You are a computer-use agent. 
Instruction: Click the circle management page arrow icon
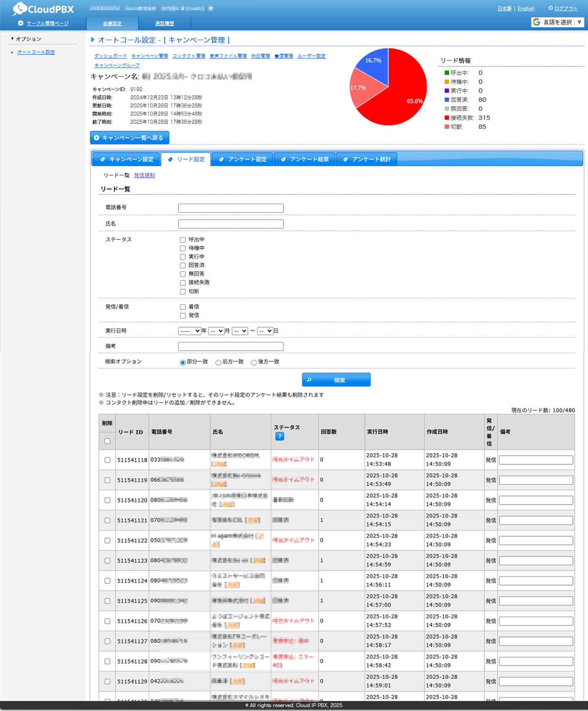pyautogui.click(x=20, y=23)
